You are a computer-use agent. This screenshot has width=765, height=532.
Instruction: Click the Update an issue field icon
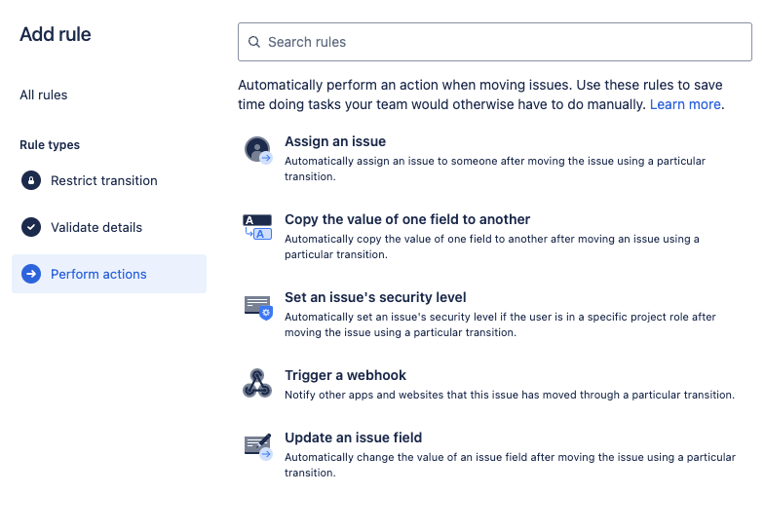(257, 446)
